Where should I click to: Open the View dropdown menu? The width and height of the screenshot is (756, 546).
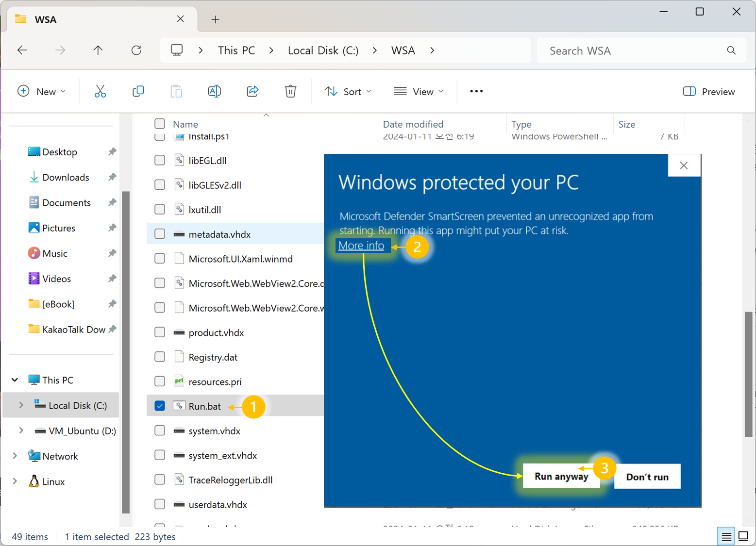tap(419, 91)
